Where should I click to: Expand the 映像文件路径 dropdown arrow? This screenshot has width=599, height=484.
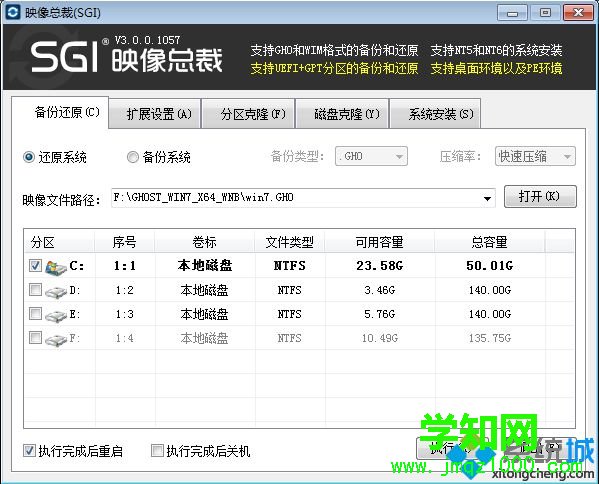click(x=487, y=198)
